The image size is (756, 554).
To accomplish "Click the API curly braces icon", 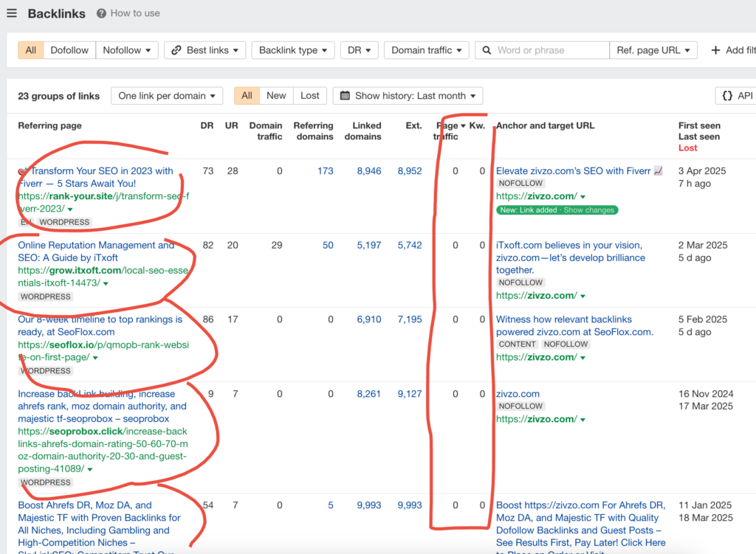I will [727, 95].
